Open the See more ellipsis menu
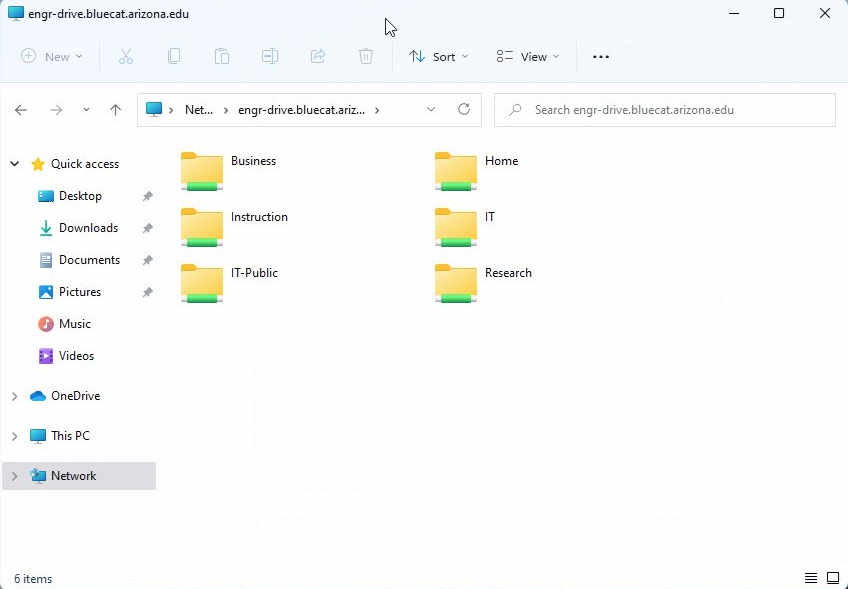This screenshot has height=589, width=848. click(601, 57)
